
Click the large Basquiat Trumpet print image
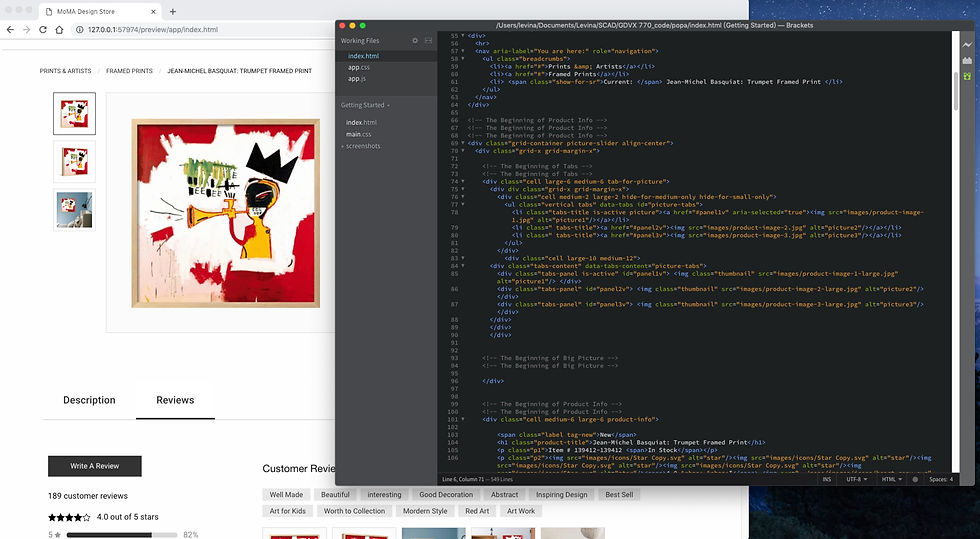coord(225,213)
